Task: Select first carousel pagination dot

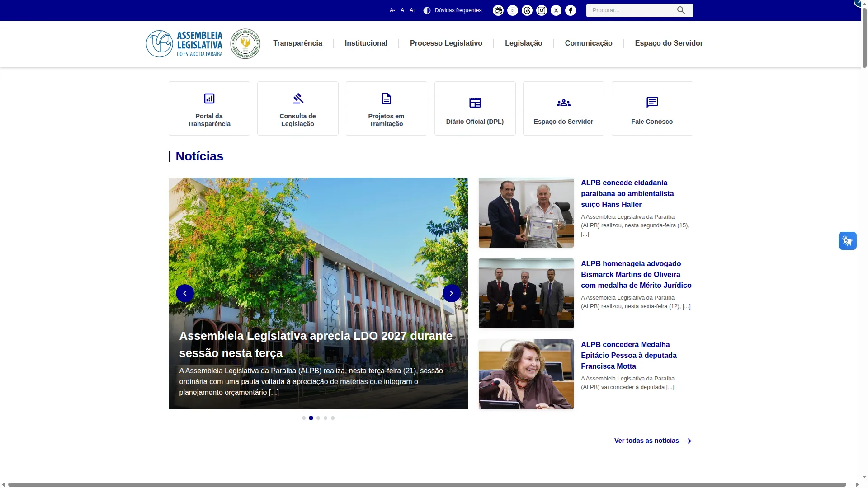Action: coord(304,418)
